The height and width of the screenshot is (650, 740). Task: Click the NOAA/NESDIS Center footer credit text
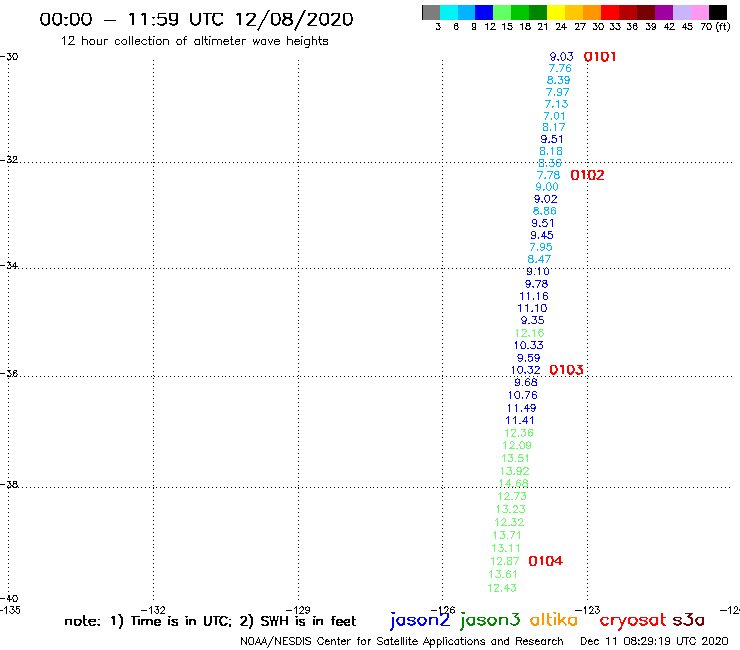(402, 642)
